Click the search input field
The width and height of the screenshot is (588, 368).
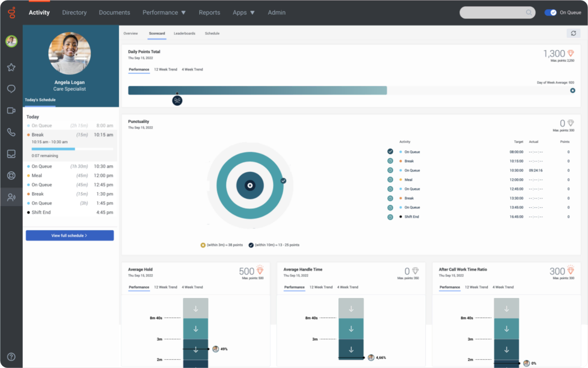click(493, 13)
